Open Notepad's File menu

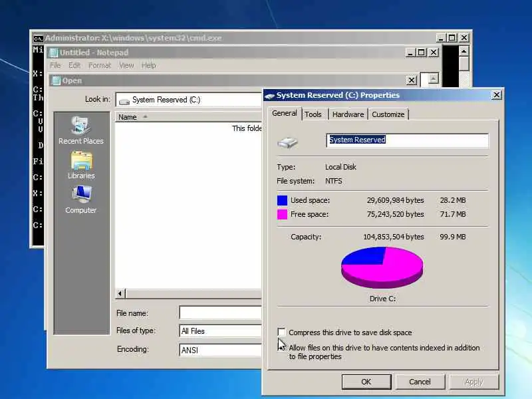[x=55, y=65]
